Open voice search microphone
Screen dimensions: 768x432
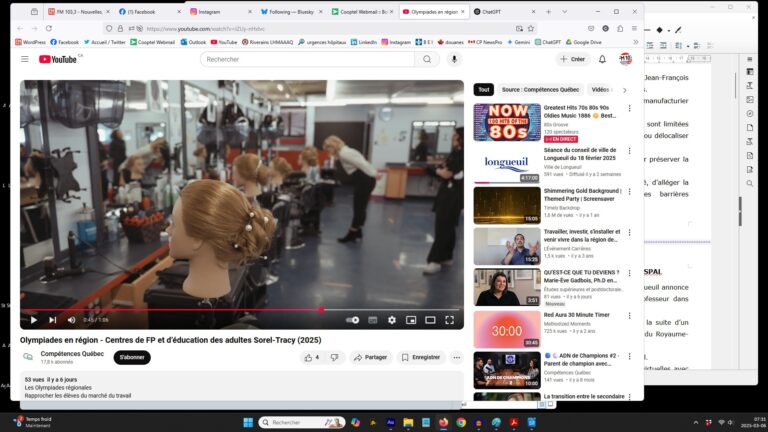[454, 59]
